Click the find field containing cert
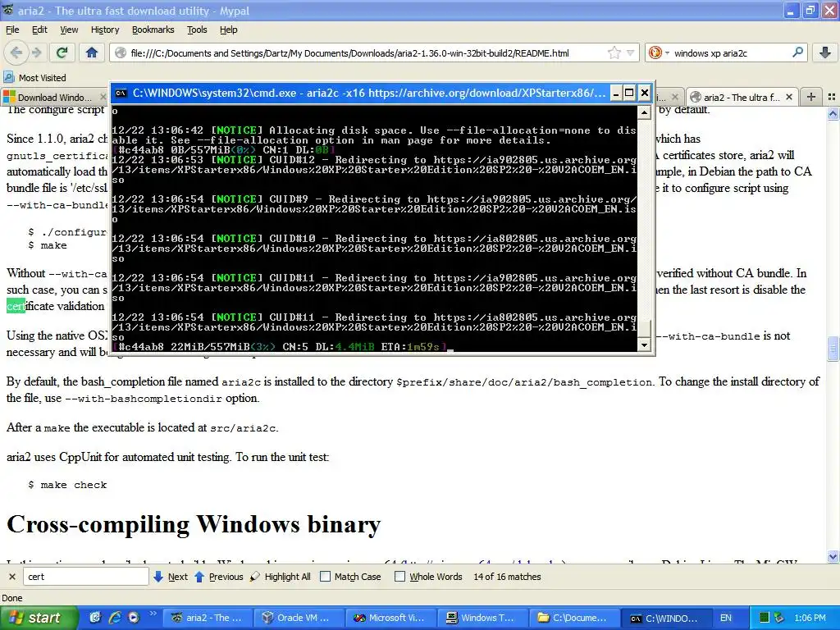The height and width of the screenshot is (630, 840). 85,577
